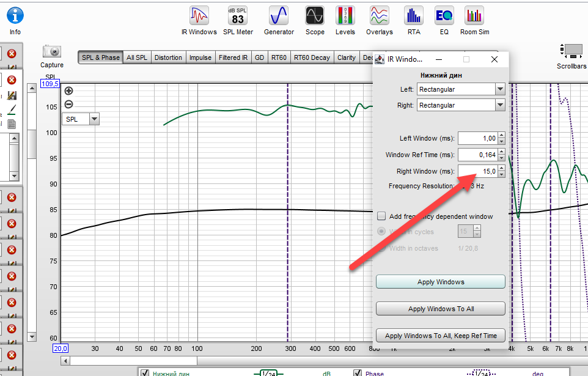Open the RT60 tab
Screen dimensions: 588x376
279,57
